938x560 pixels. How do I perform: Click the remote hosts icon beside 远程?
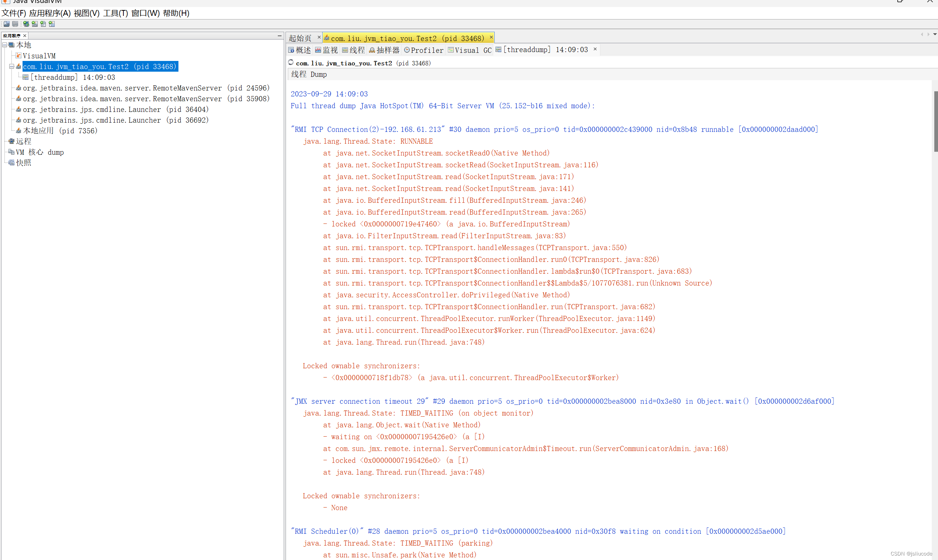pos(11,141)
